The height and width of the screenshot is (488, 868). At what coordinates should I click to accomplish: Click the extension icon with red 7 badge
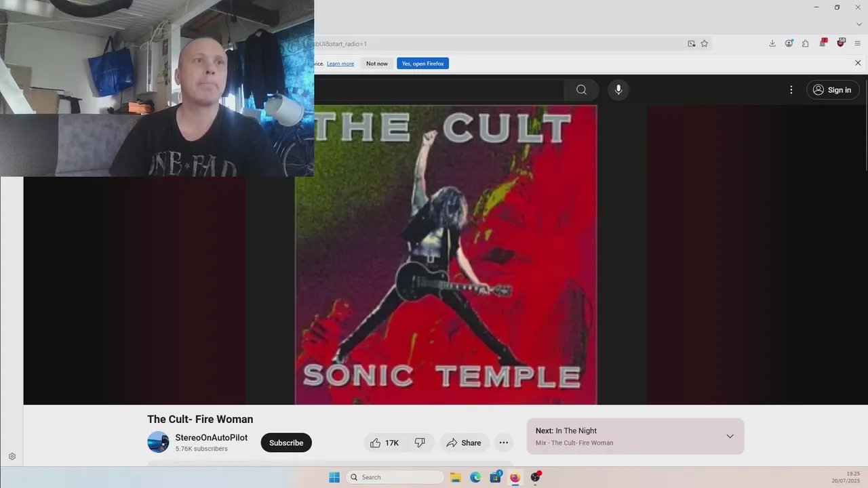point(823,43)
